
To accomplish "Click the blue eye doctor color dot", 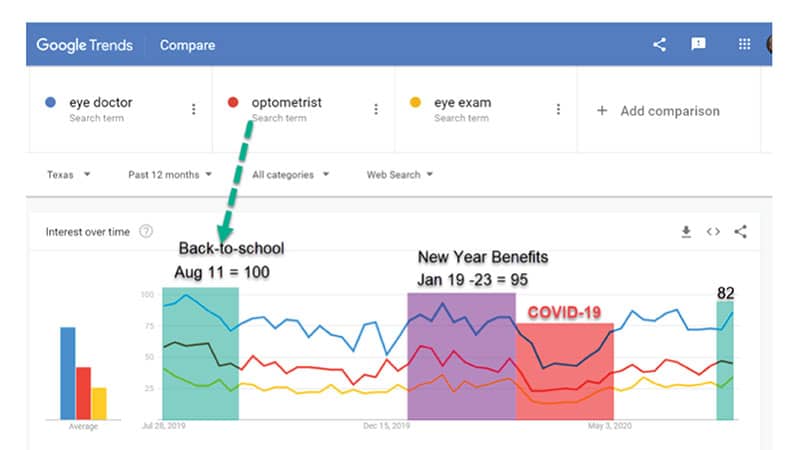I will click(51, 102).
